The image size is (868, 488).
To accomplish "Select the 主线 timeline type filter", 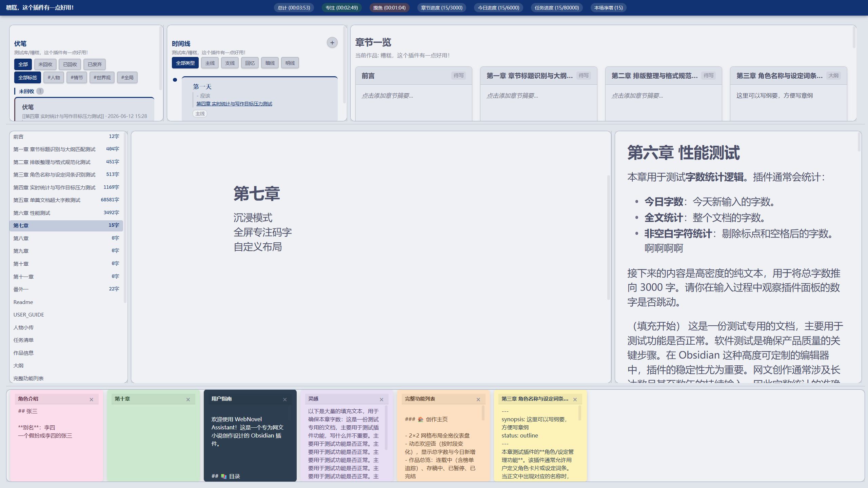I will [210, 63].
